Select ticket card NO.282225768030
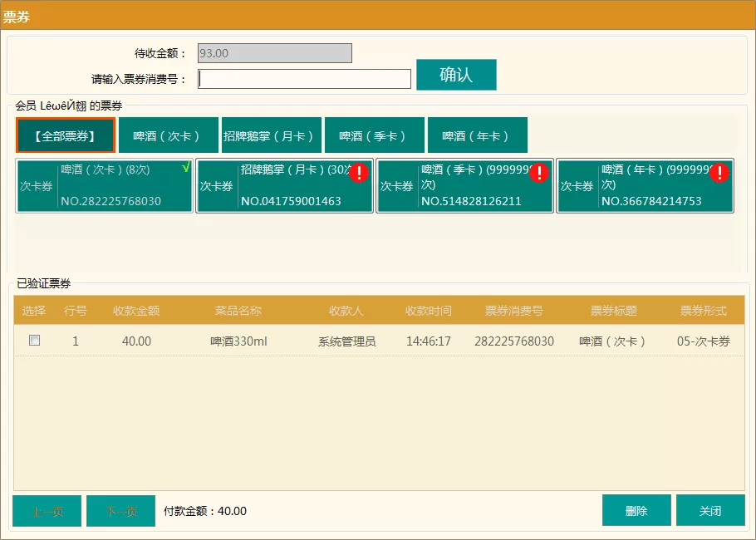Image resolution: width=756 pixels, height=540 pixels. [105, 186]
